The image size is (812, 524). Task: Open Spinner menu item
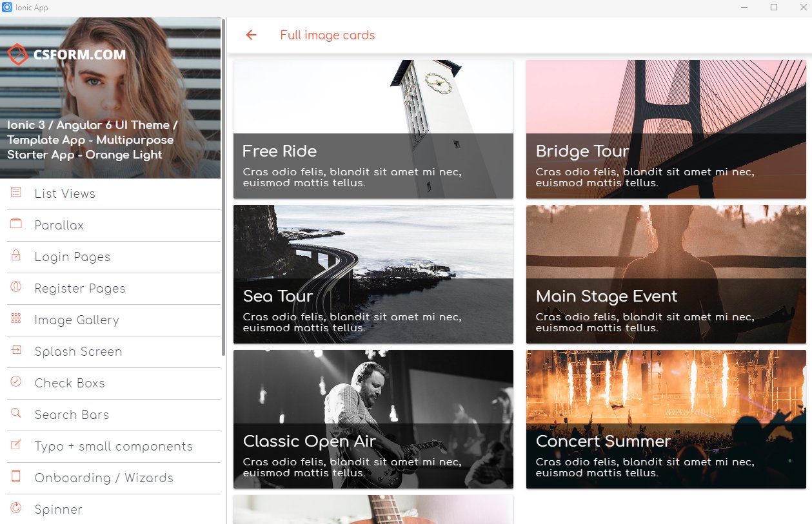tap(114, 509)
